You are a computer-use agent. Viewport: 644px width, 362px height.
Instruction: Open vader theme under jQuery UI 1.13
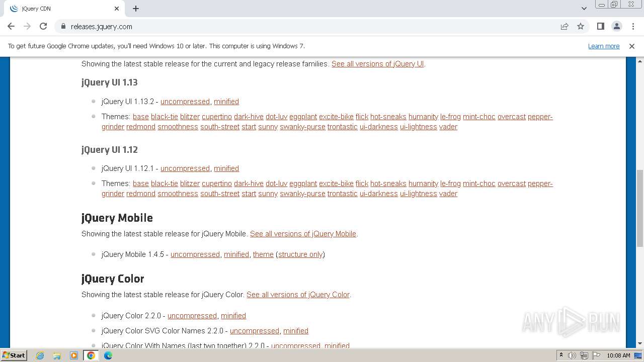448,127
